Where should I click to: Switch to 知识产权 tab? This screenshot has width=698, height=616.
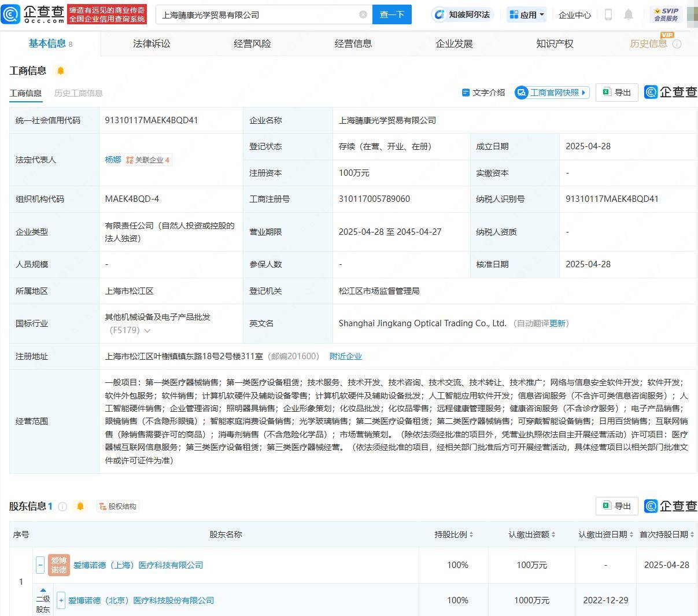[555, 44]
